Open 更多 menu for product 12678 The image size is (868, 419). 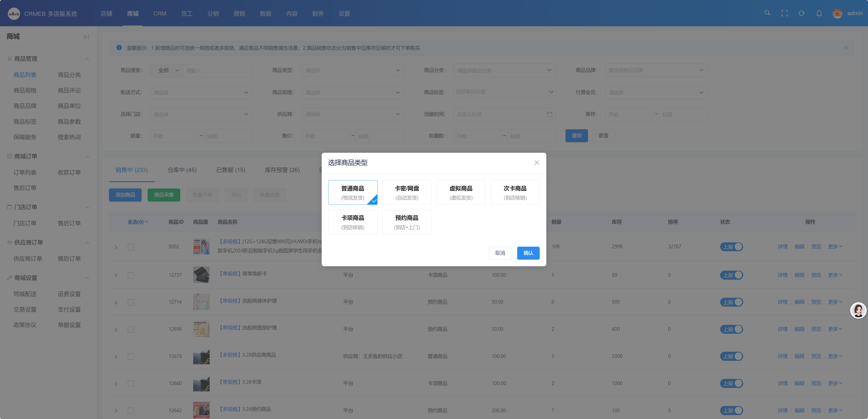[835, 356]
